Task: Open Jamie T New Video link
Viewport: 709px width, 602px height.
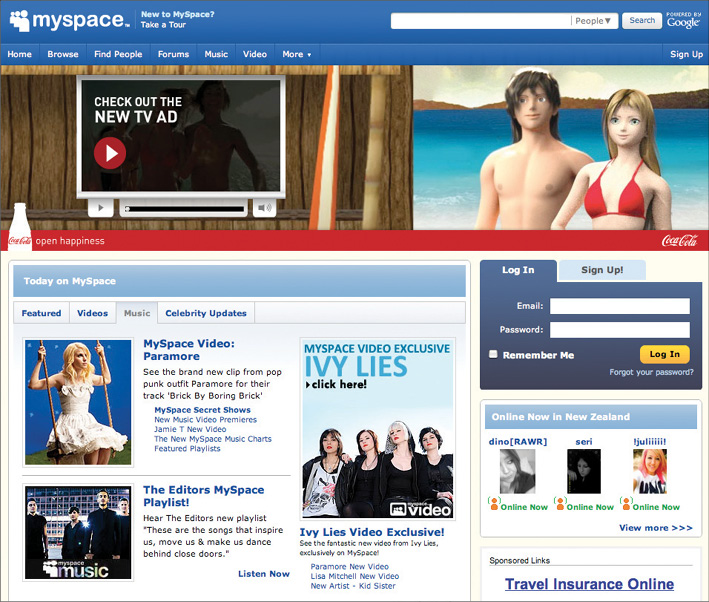Action: pos(190,429)
